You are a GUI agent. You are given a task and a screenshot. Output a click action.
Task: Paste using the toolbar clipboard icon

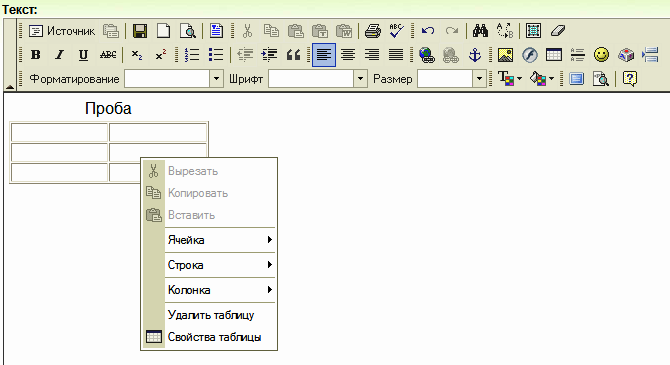[295, 31]
